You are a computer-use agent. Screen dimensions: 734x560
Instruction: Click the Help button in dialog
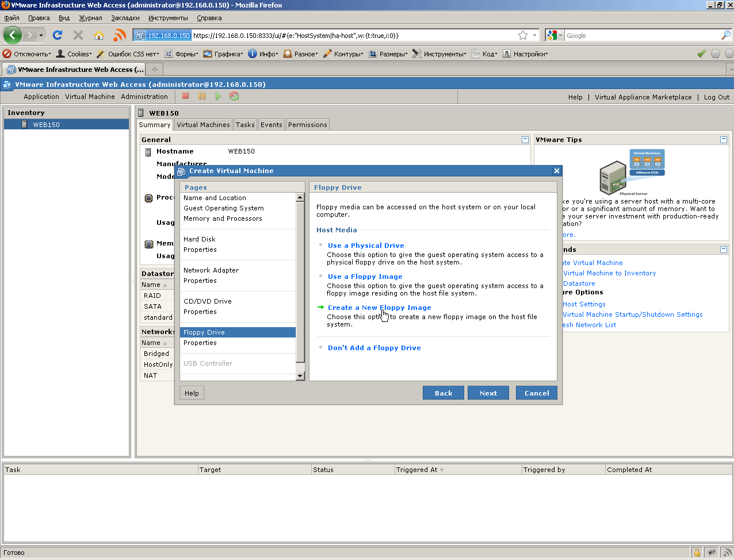(192, 393)
